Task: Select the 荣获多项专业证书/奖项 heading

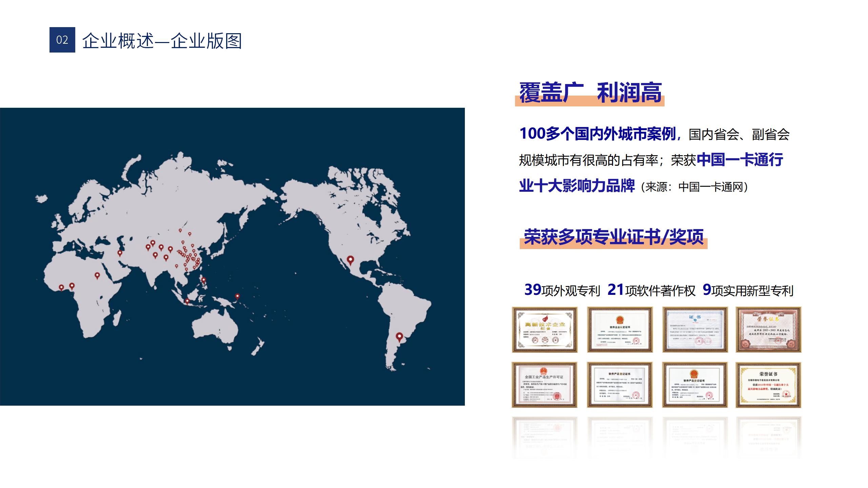Action: click(x=613, y=237)
